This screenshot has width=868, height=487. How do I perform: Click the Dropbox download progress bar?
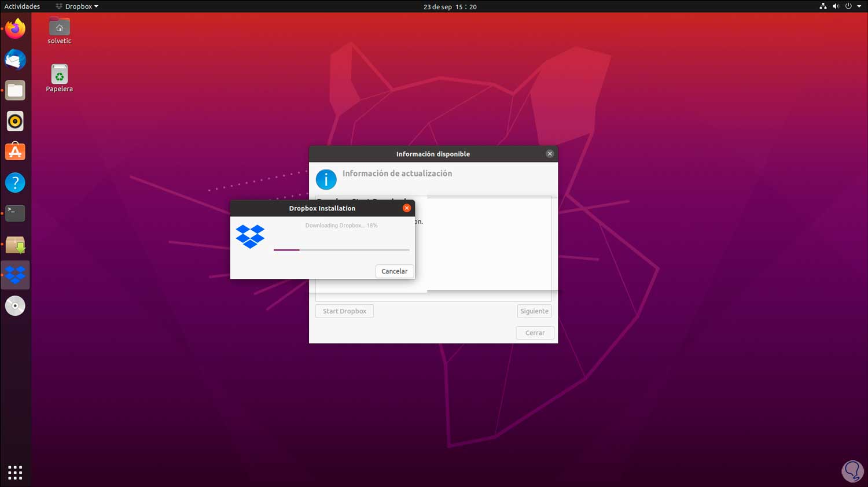click(341, 250)
